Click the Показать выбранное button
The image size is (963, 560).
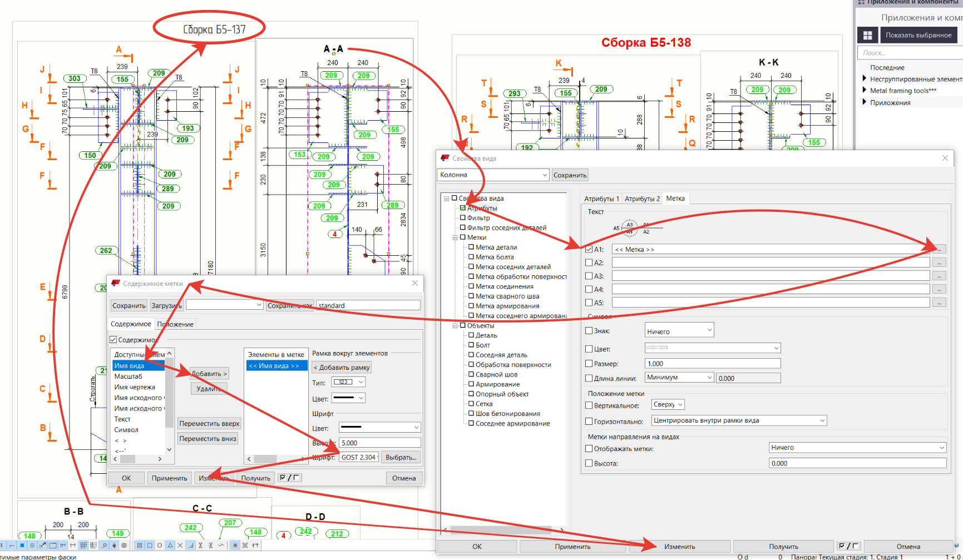918,35
